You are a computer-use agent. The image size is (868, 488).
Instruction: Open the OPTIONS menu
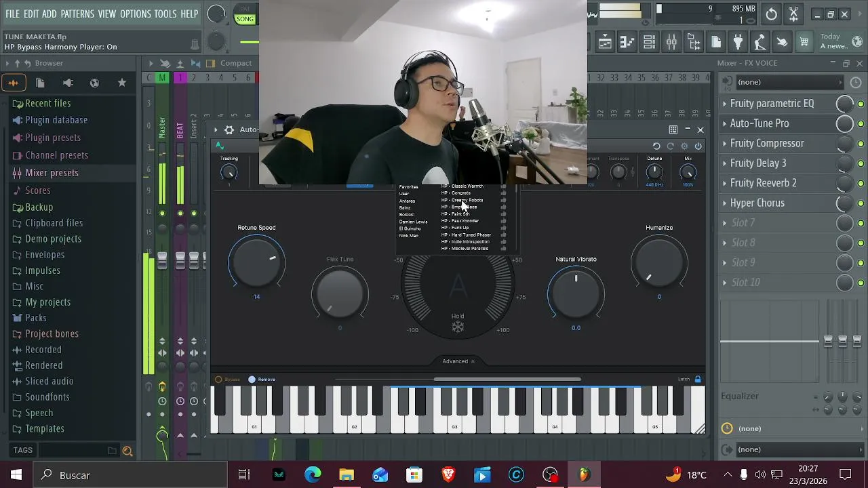[x=135, y=14]
